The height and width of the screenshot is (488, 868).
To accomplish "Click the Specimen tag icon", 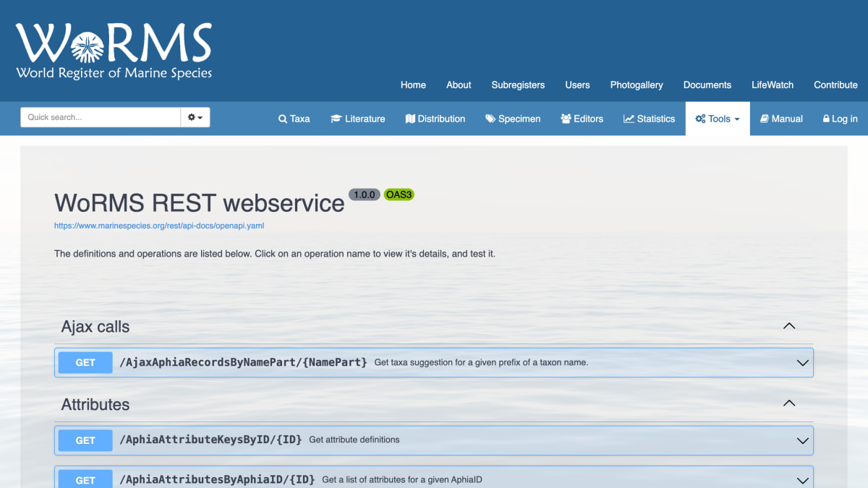I will (490, 119).
